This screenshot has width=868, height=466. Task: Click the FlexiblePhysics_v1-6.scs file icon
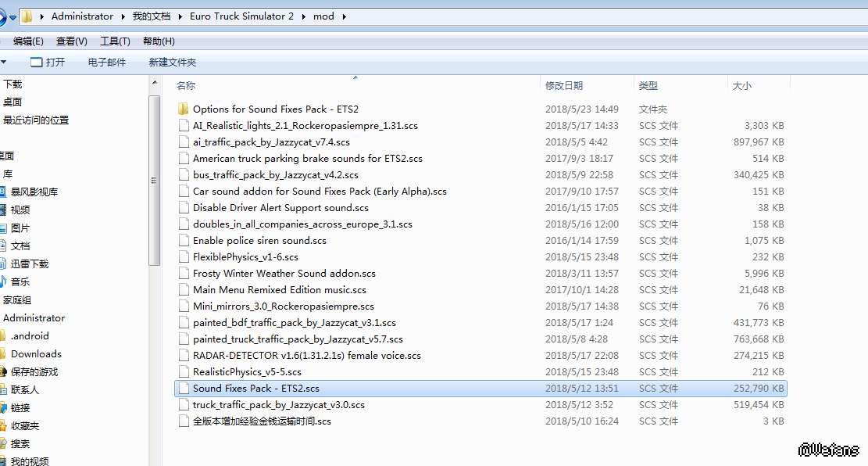tap(184, 257)
